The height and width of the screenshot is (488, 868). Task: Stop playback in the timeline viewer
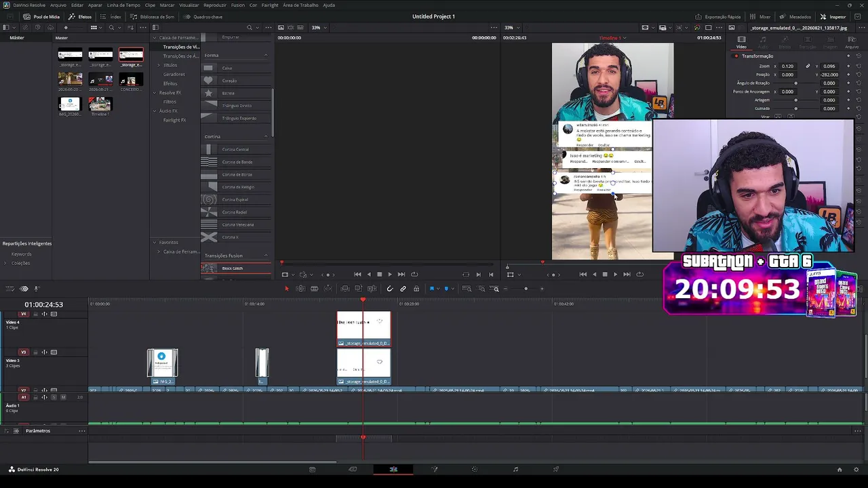point(605,274)
